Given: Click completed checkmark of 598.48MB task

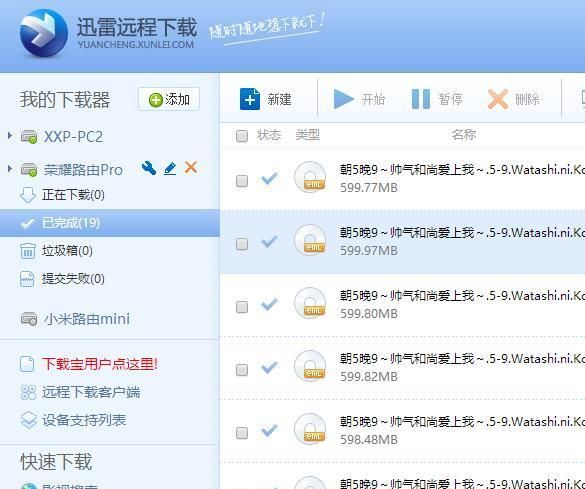Looking at the screenshot, I should point(269,431).
